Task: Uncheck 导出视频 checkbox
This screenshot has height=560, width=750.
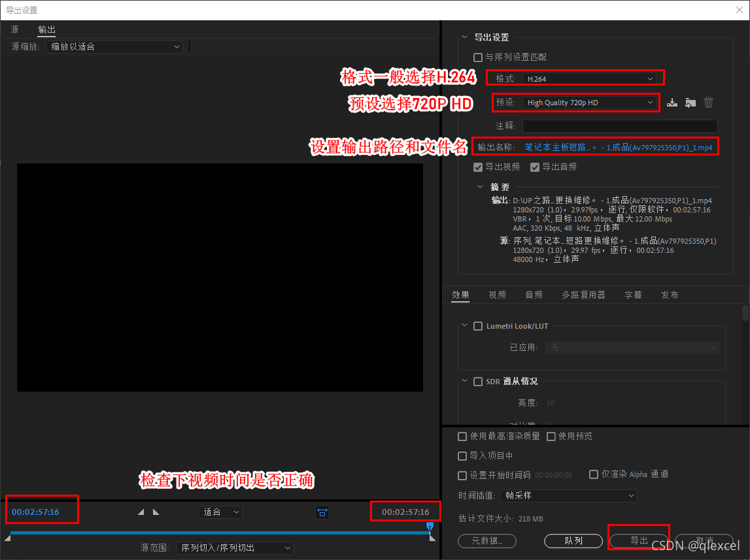Action: point(478,167)
